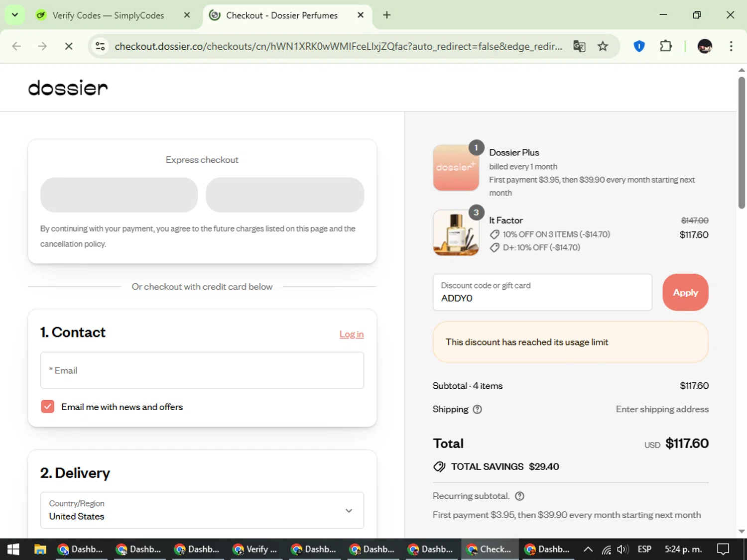Image resolution: width=747 pixels, height=560 pixels.
Task: Open a new browser tab
Action: point(387,15)
